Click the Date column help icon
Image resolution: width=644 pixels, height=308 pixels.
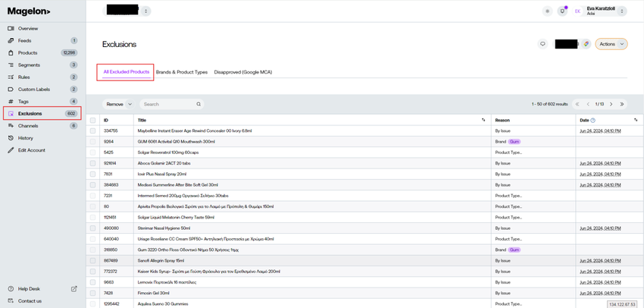coord(592,120)
